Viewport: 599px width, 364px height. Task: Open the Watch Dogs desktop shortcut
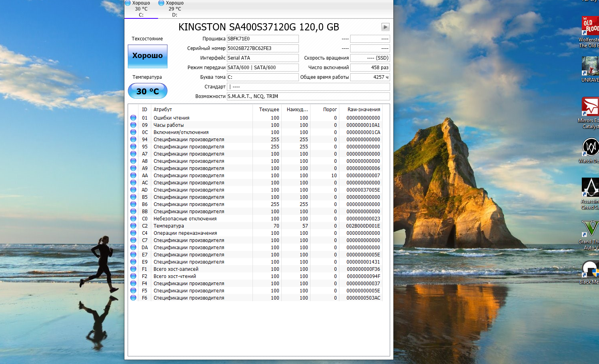click(590, 150)
